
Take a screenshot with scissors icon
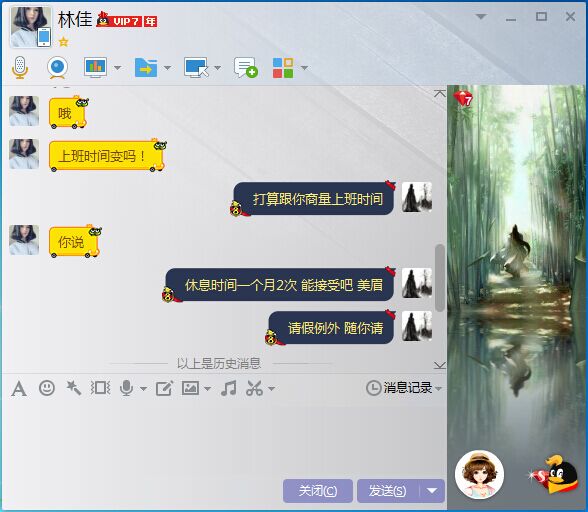[x=255, y=388]
